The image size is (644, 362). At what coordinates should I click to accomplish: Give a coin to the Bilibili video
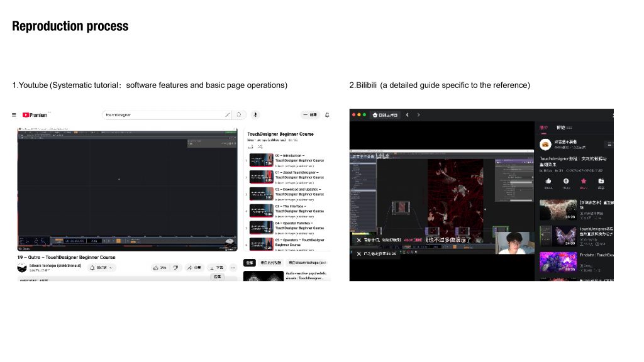pyautogui.click(x=566, y=181)
